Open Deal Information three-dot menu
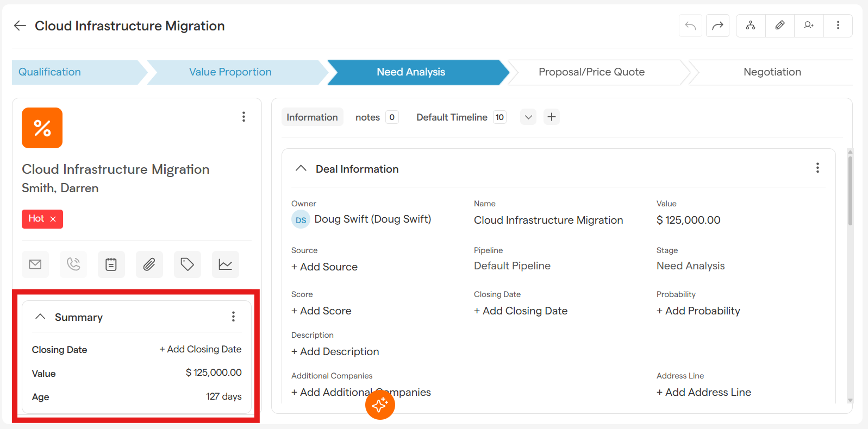This screenshot has height=429, width=868. click(817, 168)
